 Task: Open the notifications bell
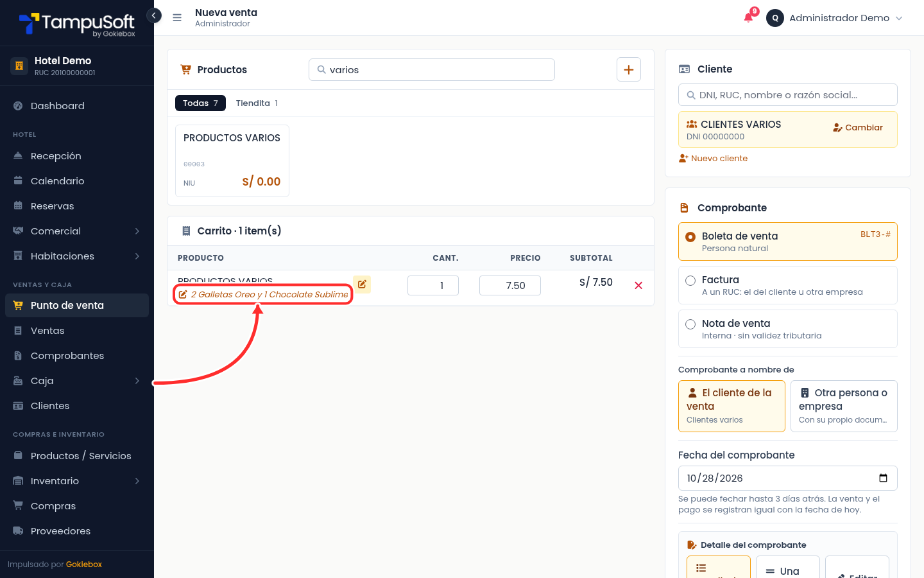[749, 17]
